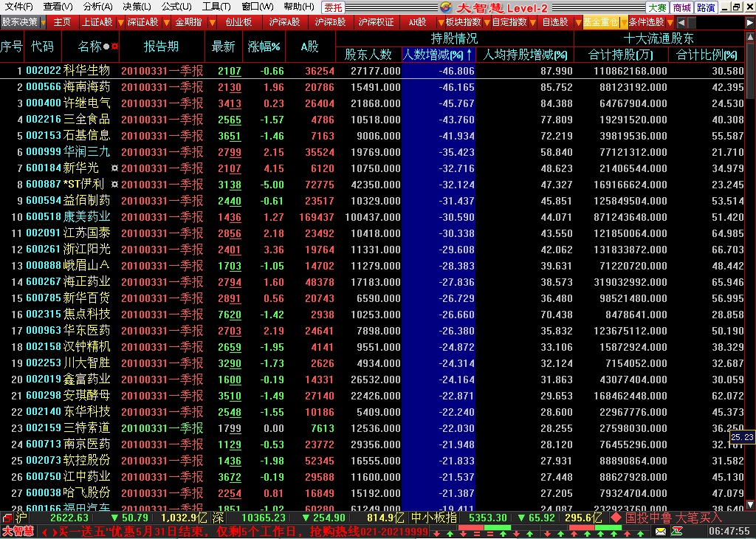
Task: Click the 商城 button
Action: pyautogui.click(x=681, y=7)
